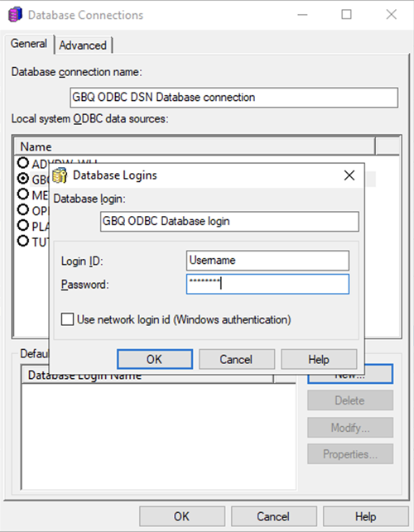The width and height of the screenshot is (414, 532).
Task: Confirm login with the Database Logins OK button
Action: tap(155, 359)
